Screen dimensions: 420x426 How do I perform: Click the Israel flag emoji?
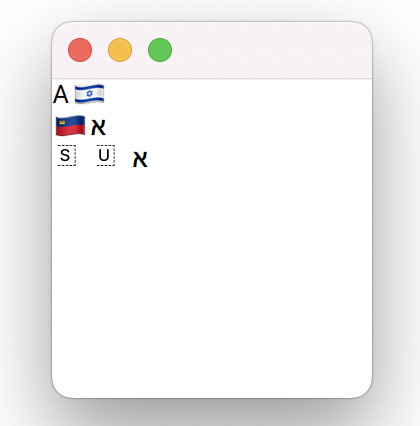coord(89,94)
